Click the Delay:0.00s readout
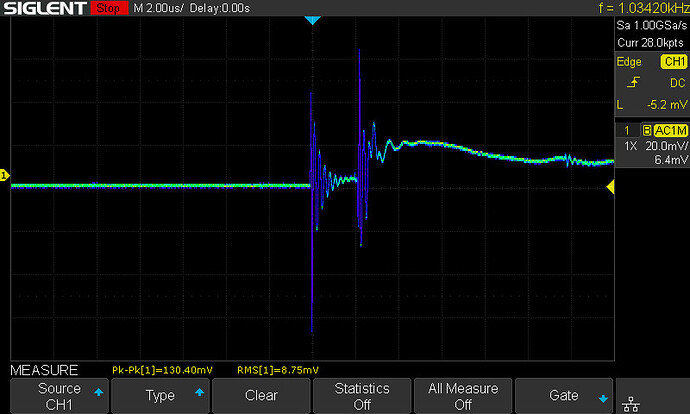The height and width of the screenshot is (414, 690). tap(220, 8)
